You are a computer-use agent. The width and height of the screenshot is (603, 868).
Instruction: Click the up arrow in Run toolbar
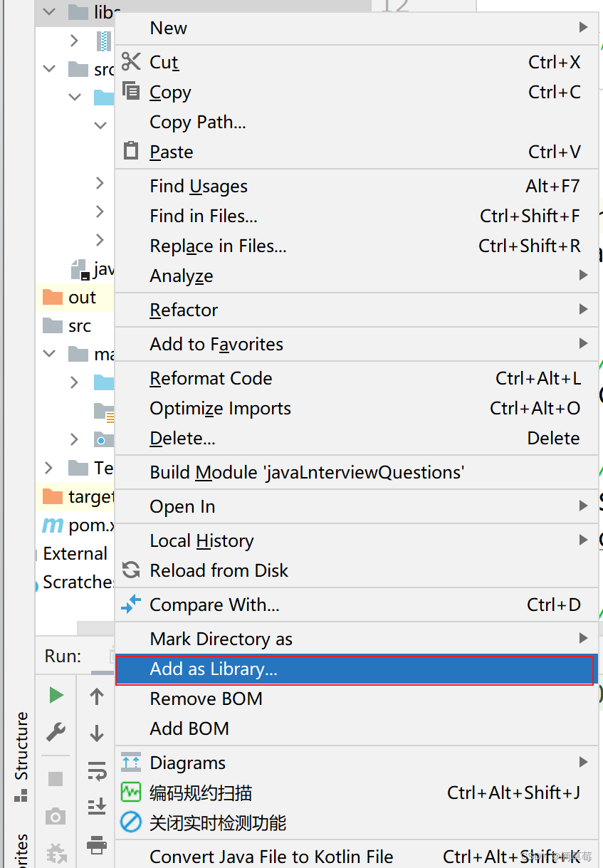point(97,696)
